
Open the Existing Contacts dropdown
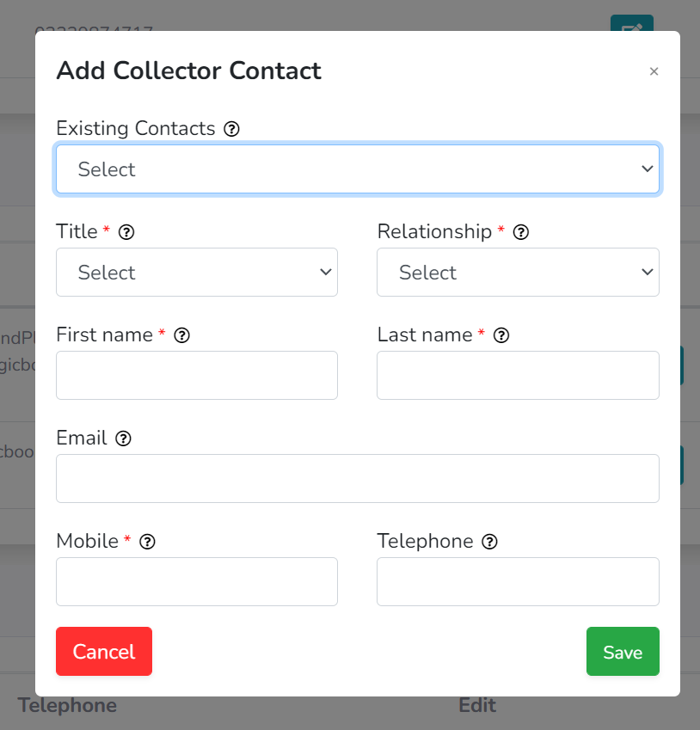(x=358, y=169)
